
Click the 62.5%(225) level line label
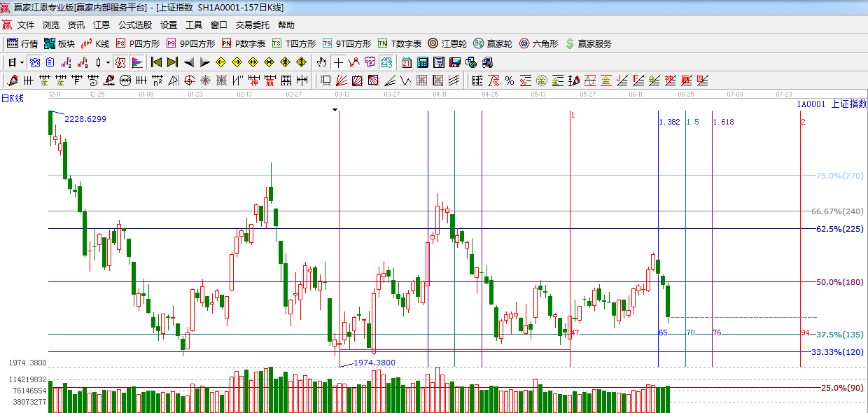coord(839,229)
